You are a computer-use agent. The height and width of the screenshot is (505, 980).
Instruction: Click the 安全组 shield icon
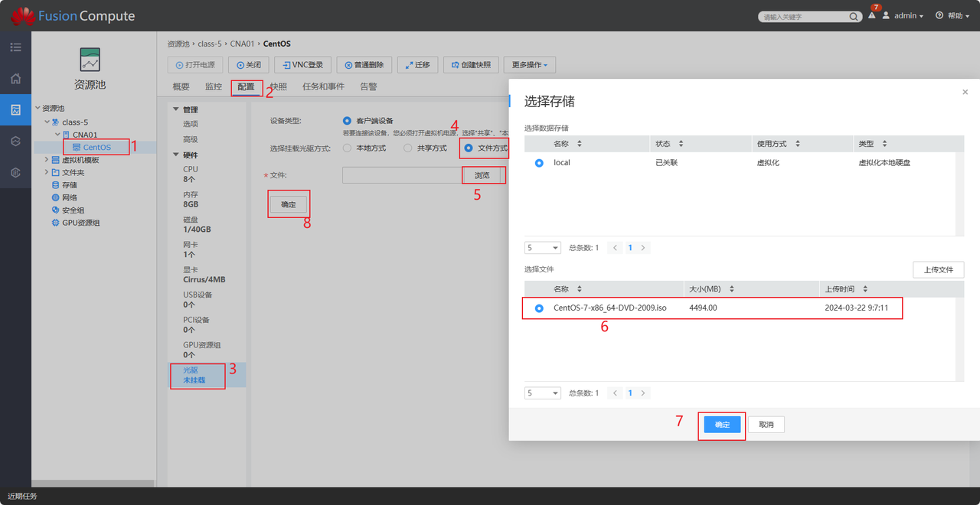pos(55,210)
